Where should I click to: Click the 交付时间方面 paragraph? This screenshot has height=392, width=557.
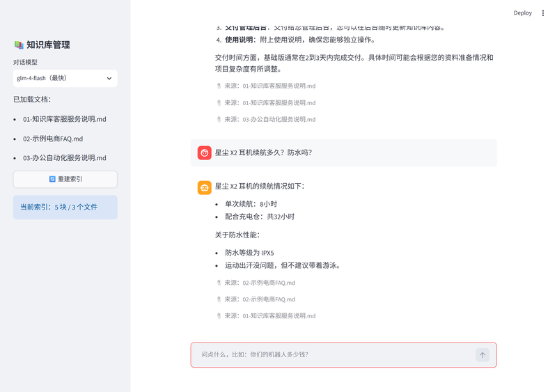(354, 63)
